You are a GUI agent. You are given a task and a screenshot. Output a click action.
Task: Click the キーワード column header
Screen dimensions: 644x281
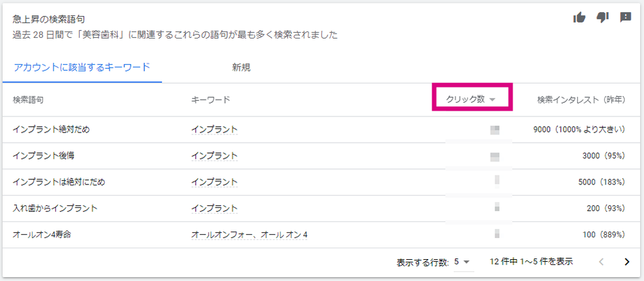point(211,100)
